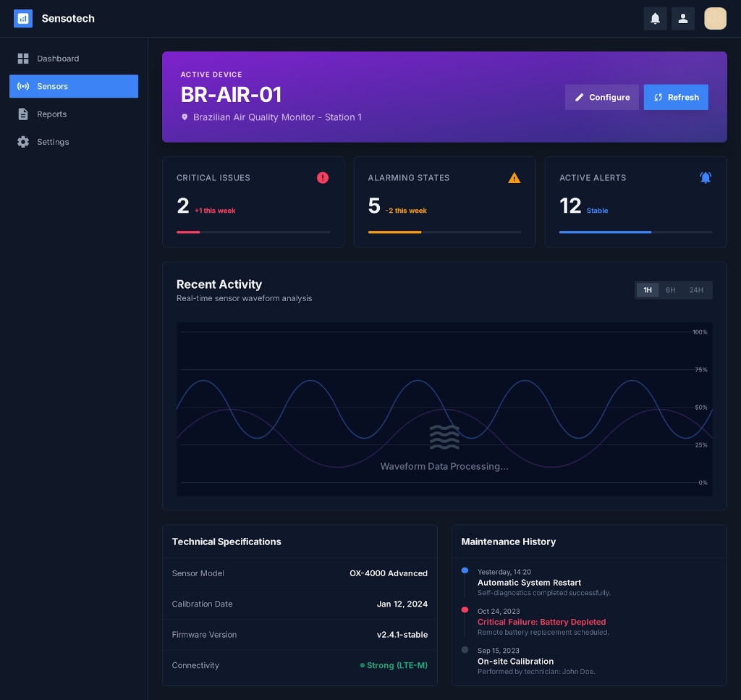The width and height of the screenshot is (741, 700).
Task: Click the Recent Activity heading
Action: click(x=219, y=284)
